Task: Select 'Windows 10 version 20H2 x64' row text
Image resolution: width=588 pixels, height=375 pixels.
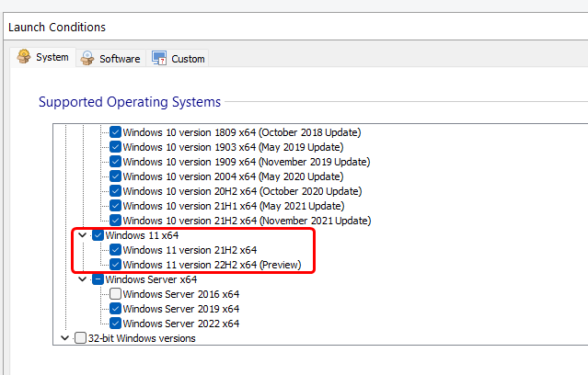Action: 242,191
